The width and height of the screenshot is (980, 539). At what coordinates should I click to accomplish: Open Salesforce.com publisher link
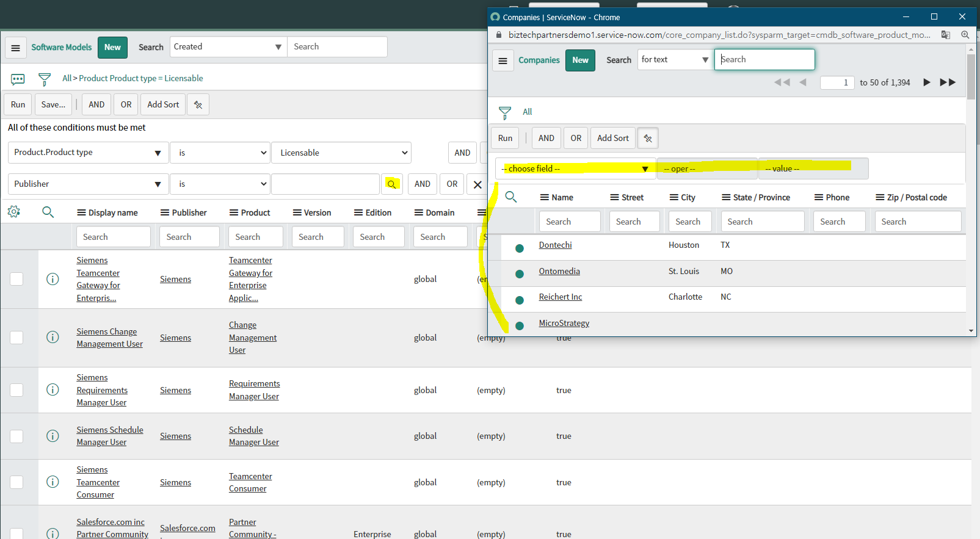187,528
